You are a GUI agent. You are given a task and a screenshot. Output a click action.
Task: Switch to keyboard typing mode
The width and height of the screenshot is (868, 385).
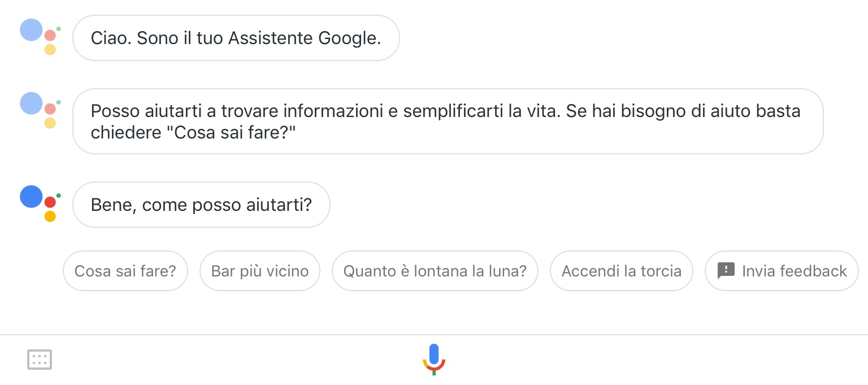[40, 360]
